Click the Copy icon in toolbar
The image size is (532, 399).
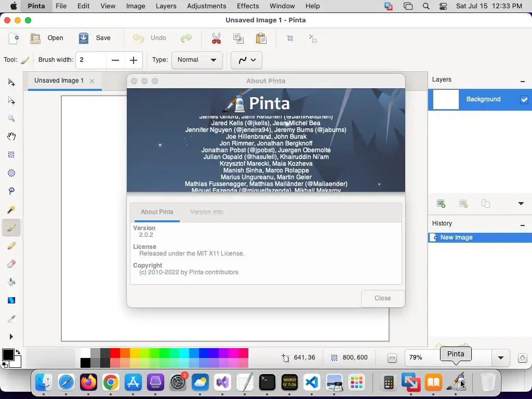pyautogui.click(x=238, y=38)
